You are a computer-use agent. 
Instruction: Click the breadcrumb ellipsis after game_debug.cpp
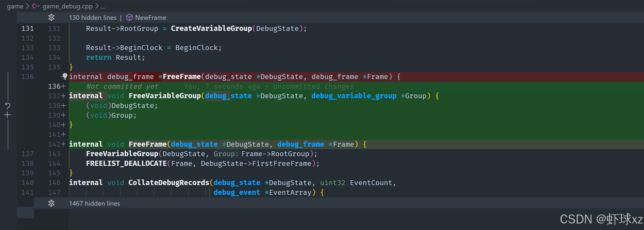point(103,6)
